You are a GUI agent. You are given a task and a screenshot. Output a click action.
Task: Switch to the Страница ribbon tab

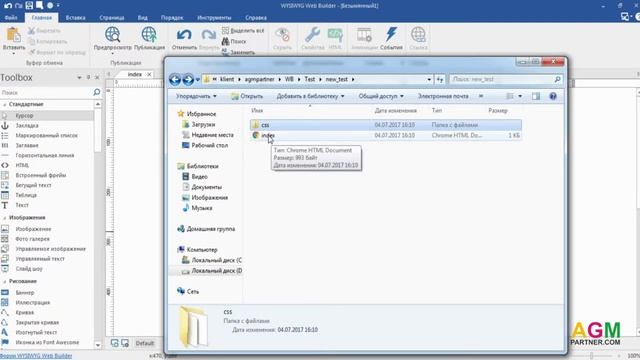tap(112, 18)
